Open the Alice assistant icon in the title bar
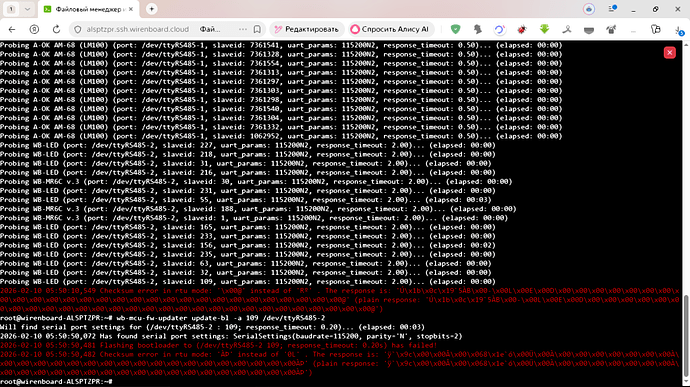690x387 pixels. click(x=589, y=9)
